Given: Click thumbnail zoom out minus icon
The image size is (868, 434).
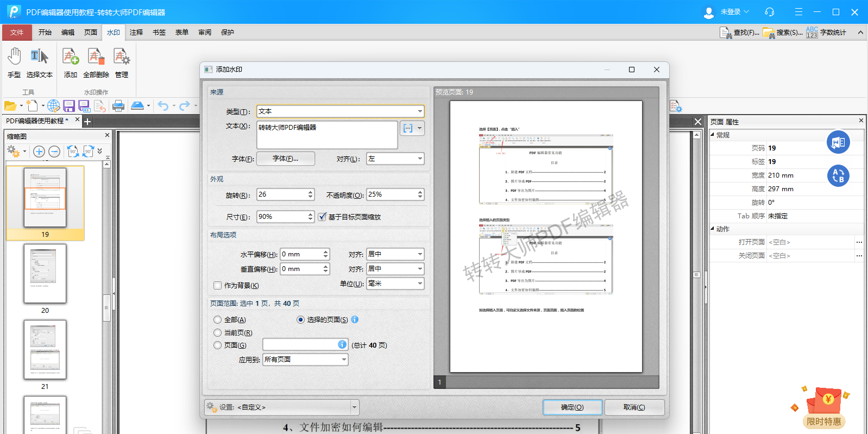Looking at the screenshot, I should pos(54,152).
